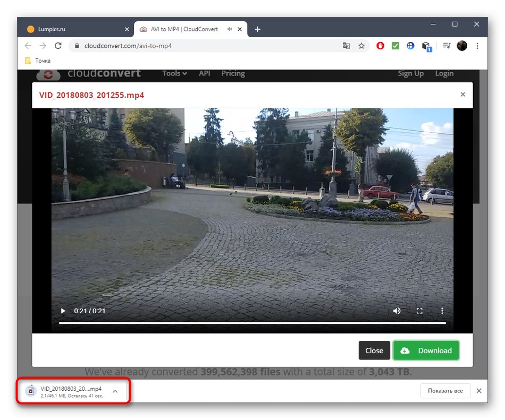Open the Точка bookmark folder
The image size is (505, 420).
point(38,61)
